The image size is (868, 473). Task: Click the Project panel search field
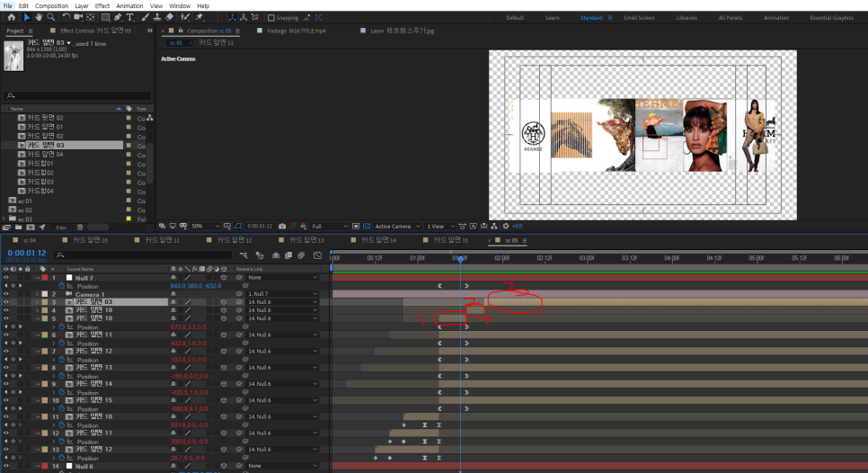(77, 95)
